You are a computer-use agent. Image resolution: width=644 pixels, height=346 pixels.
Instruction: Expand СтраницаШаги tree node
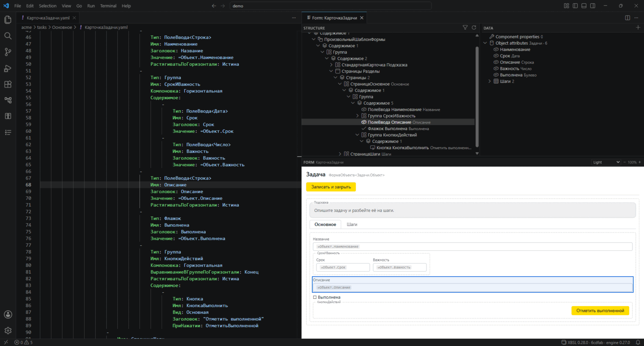click(340, 154)
